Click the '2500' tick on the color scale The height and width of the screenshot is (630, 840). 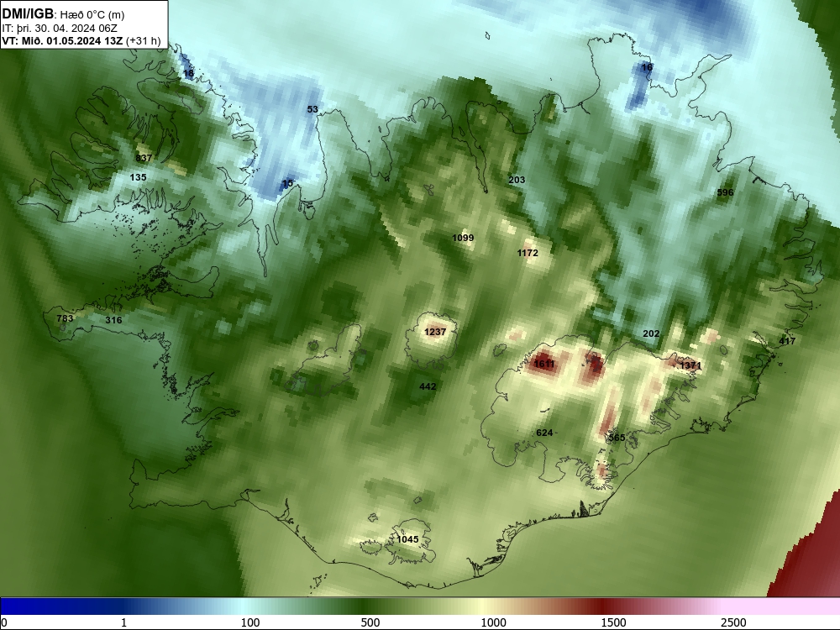click(x=733, y=622)
